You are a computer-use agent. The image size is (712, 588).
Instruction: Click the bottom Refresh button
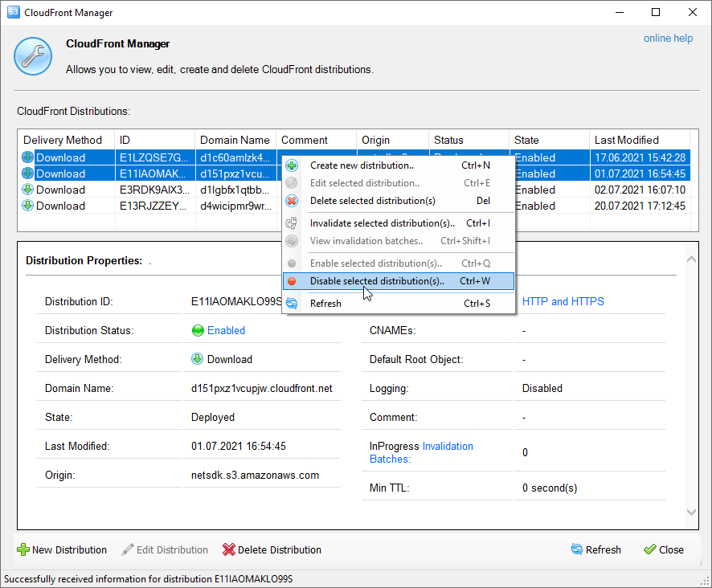pyautogui.click(x=595, y=550)
